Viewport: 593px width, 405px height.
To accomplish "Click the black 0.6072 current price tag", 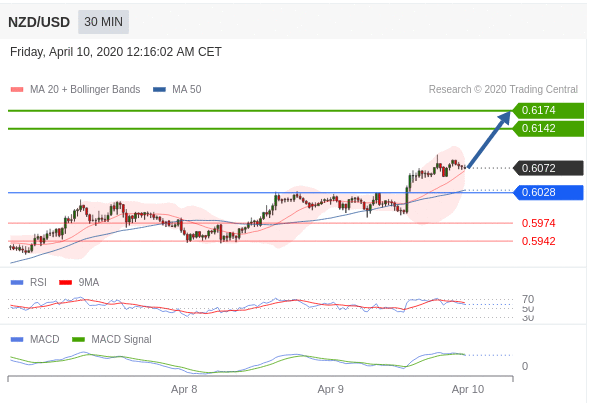I will [x=548, y=168].
